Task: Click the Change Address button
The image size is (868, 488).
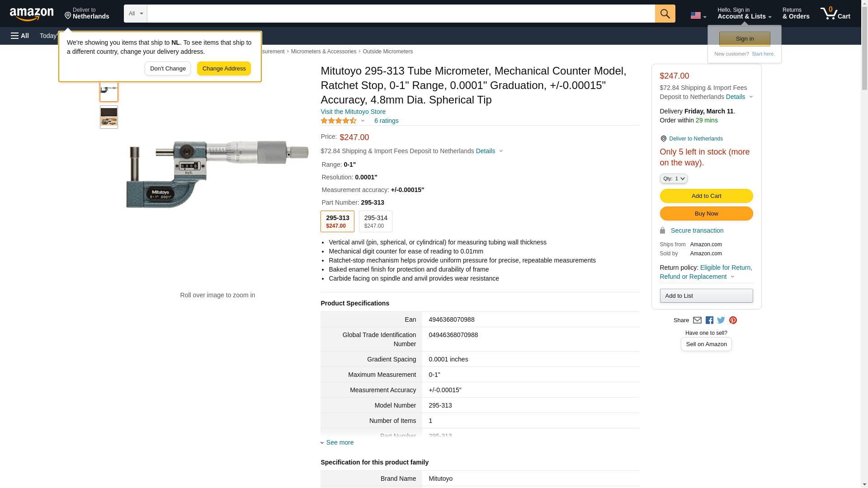Action: 224,69
